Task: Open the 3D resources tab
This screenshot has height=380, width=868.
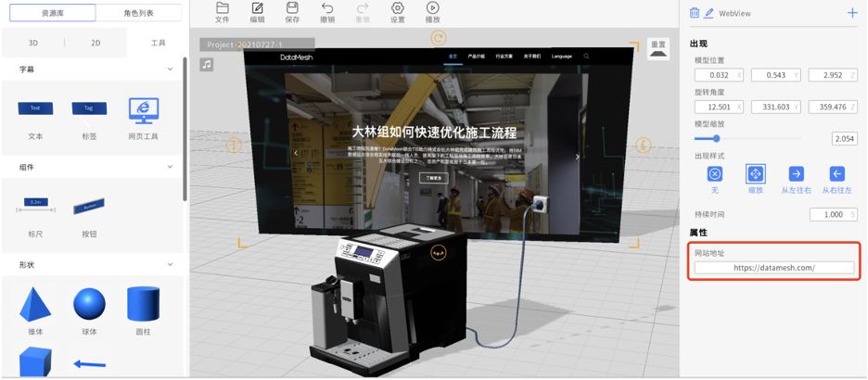Action: (x=33, y=43)
